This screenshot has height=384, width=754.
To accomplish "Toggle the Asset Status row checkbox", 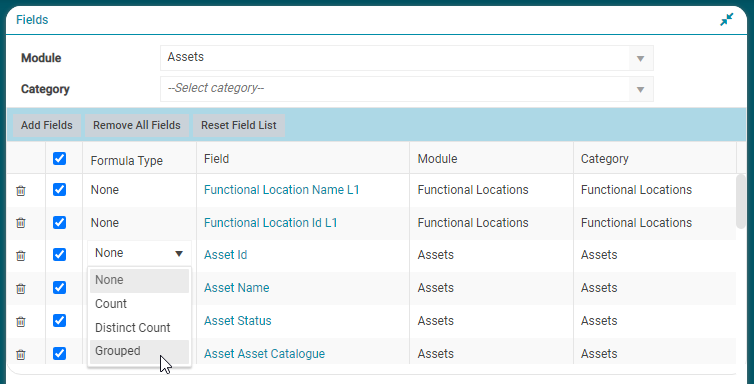I will click(60, 320).
